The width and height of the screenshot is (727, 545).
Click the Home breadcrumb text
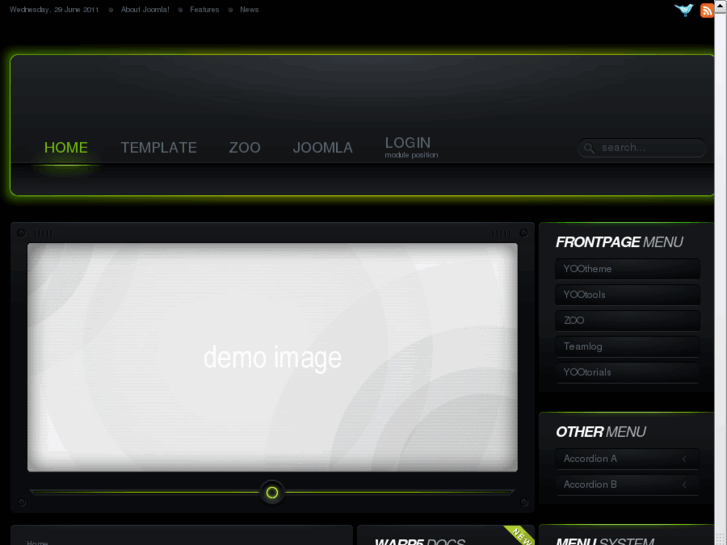pyautogui.click(x=37, y=542)
